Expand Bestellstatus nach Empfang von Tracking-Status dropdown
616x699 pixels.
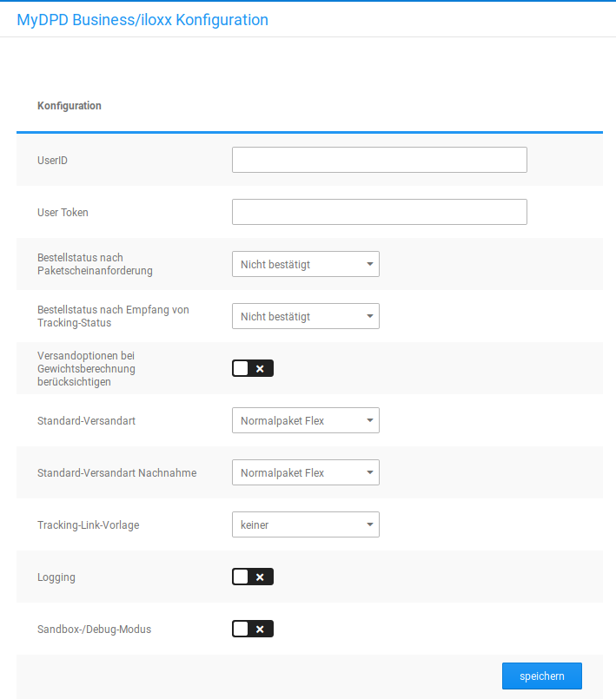point(305,316)
